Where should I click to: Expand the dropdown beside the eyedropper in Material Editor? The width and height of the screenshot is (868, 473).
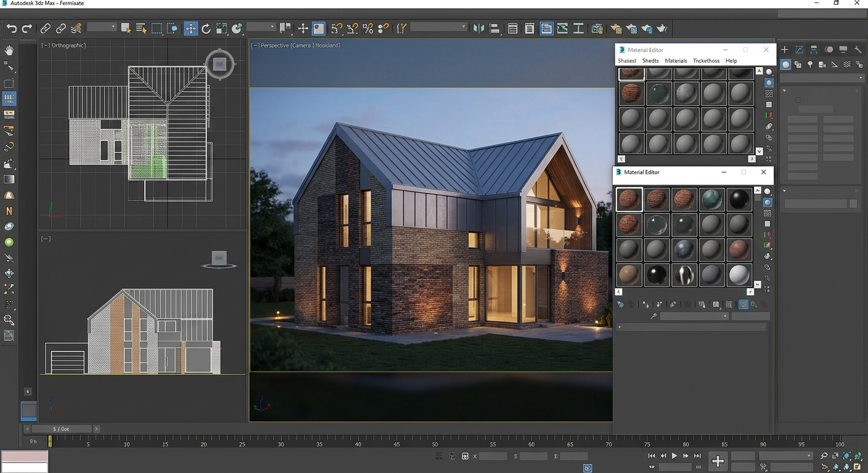click(x=694, y=317)
